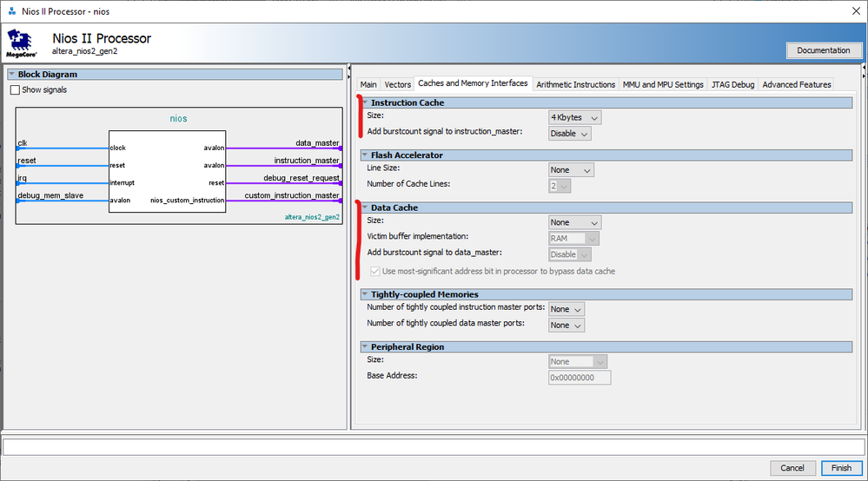Click the Base Address input field
The image size is (868, 481).
coord(579,378)
